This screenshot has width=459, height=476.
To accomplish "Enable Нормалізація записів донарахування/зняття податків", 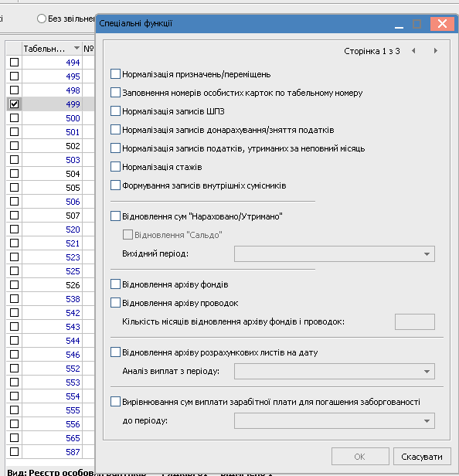I will click(115, 129).
